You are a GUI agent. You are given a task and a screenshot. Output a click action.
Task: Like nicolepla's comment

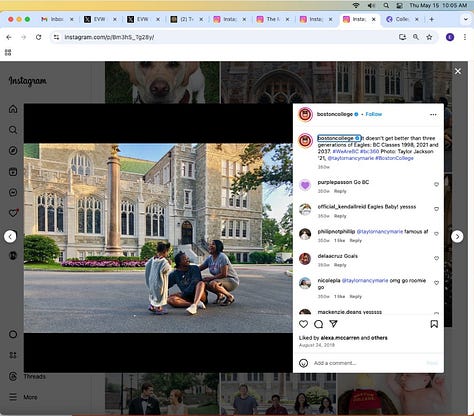coord(436,283)
